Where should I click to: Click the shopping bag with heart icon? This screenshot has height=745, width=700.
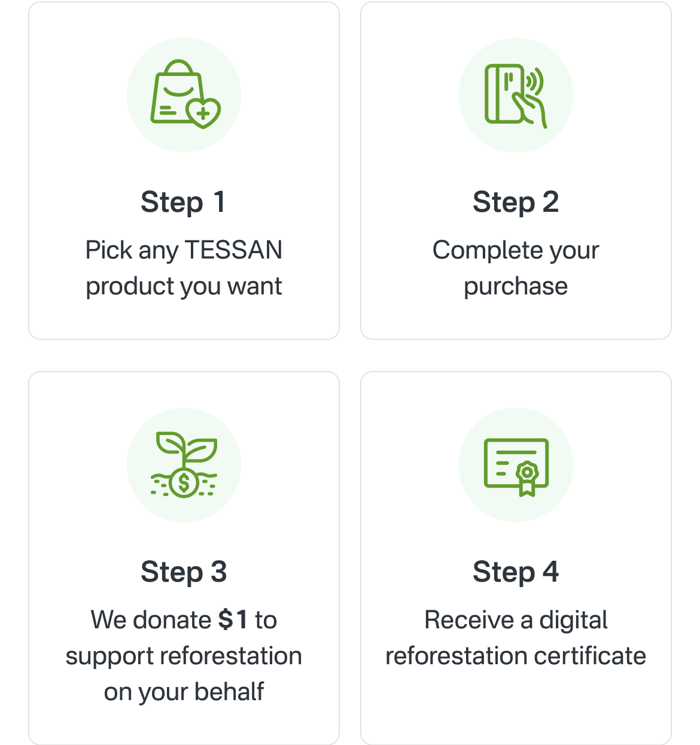point(184,95)
